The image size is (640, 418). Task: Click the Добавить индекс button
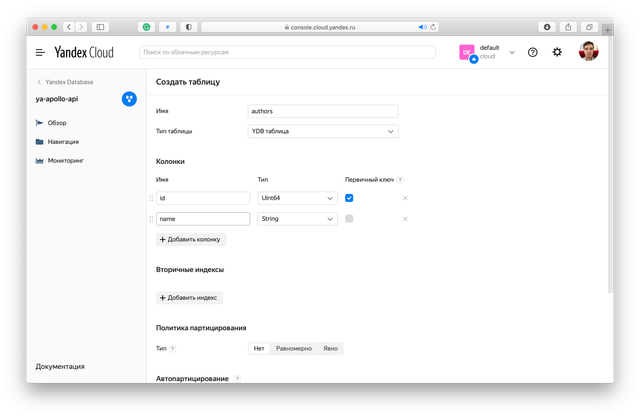(189, 297)
